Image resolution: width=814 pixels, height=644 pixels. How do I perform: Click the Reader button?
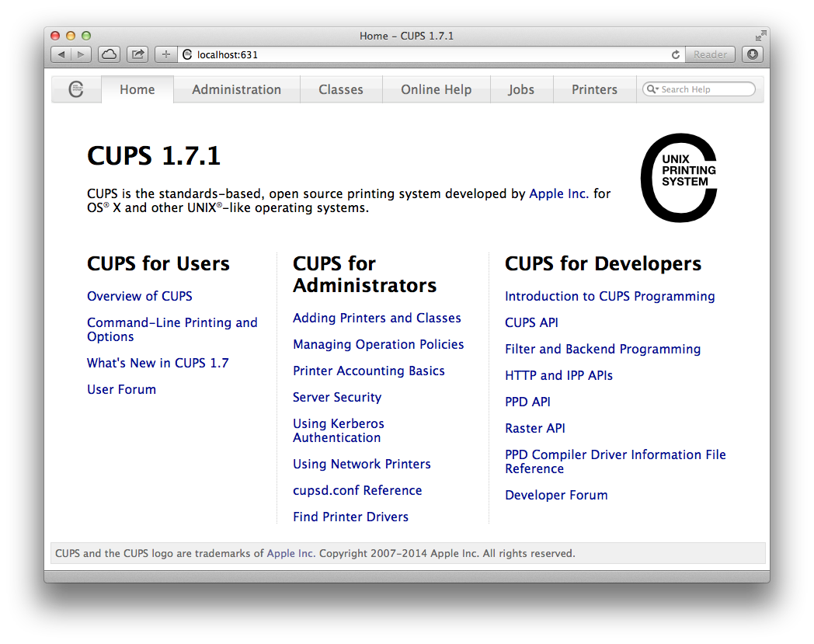710,54
